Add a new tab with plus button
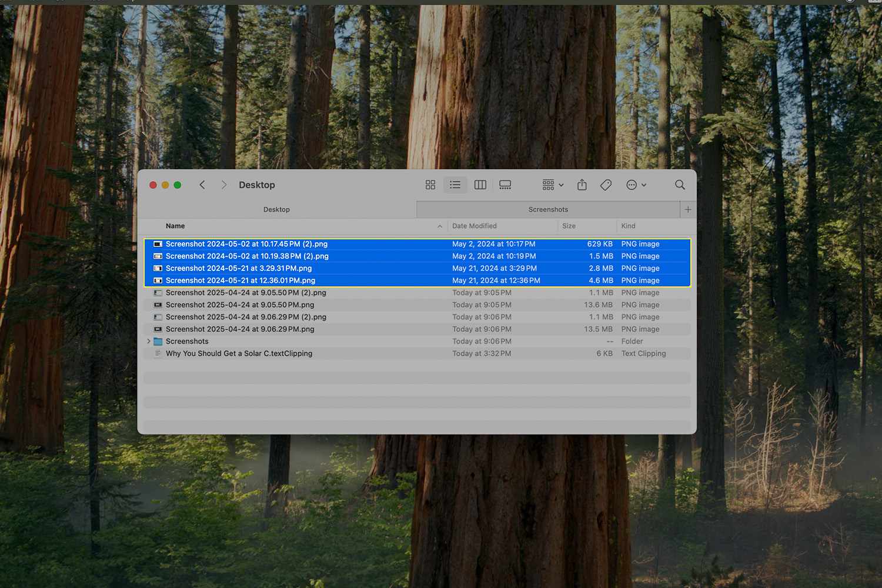 pos(688,209)
